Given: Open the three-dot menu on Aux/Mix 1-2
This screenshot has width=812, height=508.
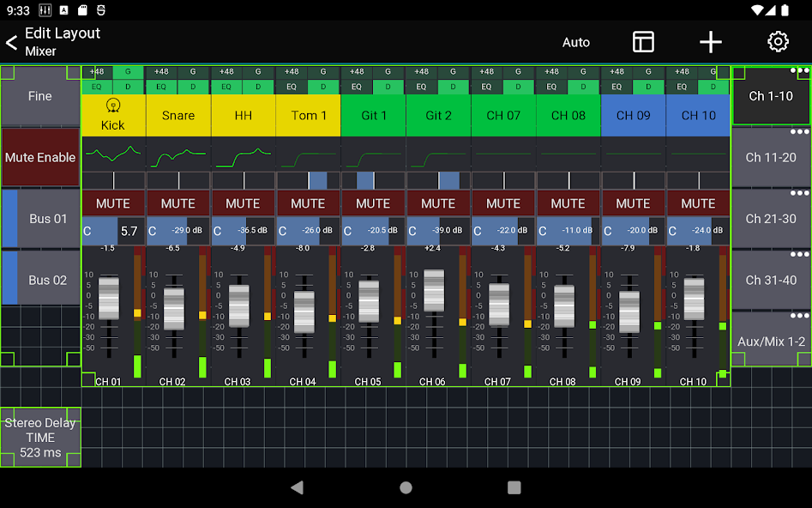Looking at the screenshot, I should coord(800,316).
